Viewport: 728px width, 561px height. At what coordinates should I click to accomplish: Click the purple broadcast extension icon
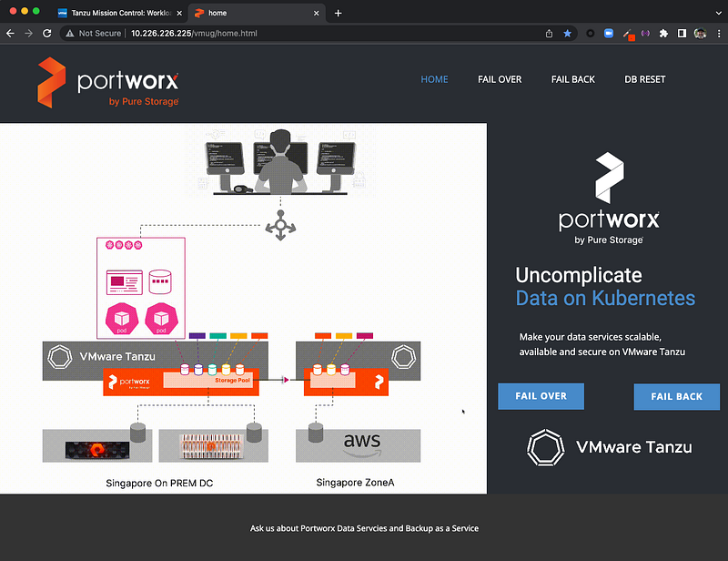point(645,34)
